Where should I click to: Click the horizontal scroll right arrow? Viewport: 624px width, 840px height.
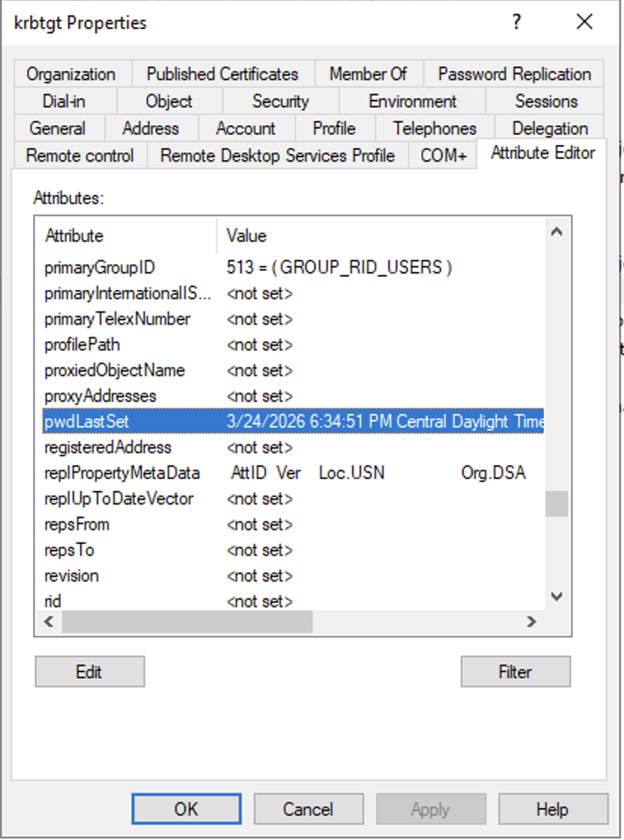531,622
